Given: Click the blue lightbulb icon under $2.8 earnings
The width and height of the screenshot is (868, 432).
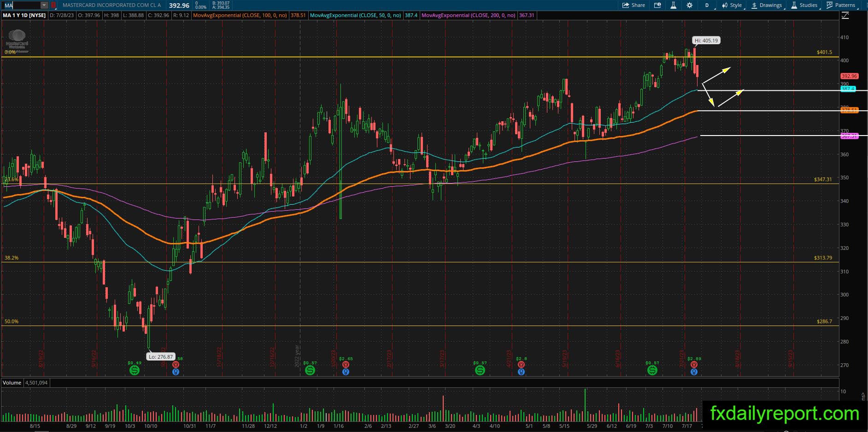Looking at the screenshot, I should coord(521,372).
